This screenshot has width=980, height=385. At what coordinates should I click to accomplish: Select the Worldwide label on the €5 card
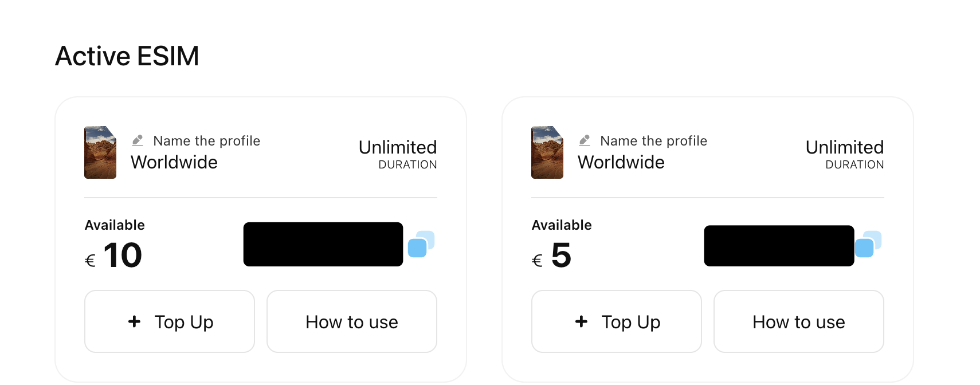coord(621,162)
